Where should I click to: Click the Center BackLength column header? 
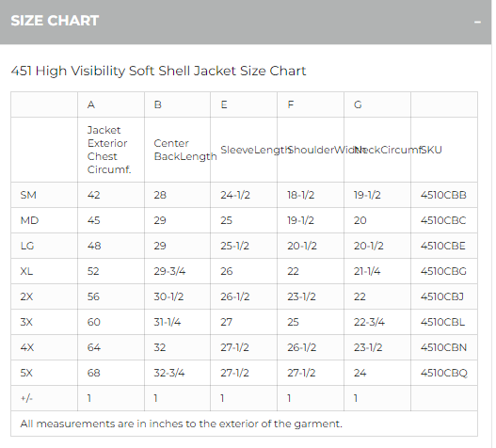185,150
